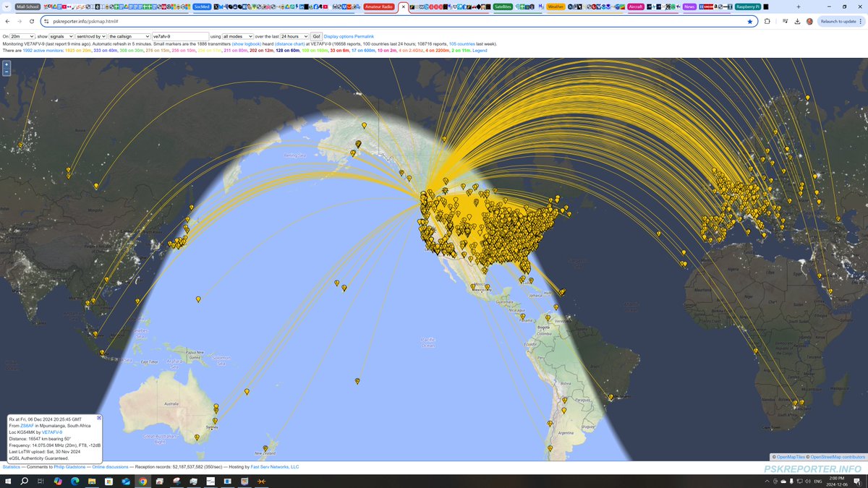Open Outlook from the taskbar
This screenshot has height=488, width=868.
(126, 481)
